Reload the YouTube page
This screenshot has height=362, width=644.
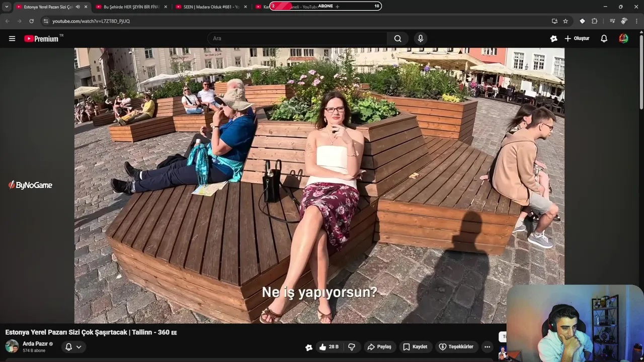31,21
